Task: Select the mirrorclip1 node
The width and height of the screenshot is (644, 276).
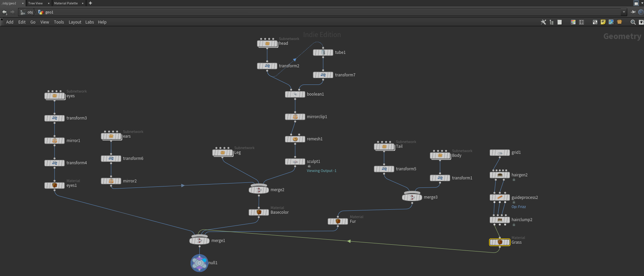Action: [x=295, y=117]
